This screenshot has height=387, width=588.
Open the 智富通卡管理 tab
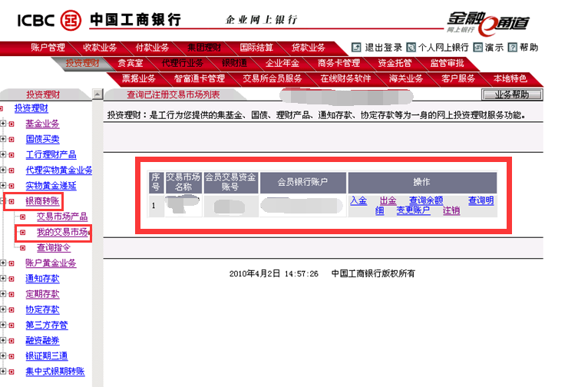tap(199, 78)
